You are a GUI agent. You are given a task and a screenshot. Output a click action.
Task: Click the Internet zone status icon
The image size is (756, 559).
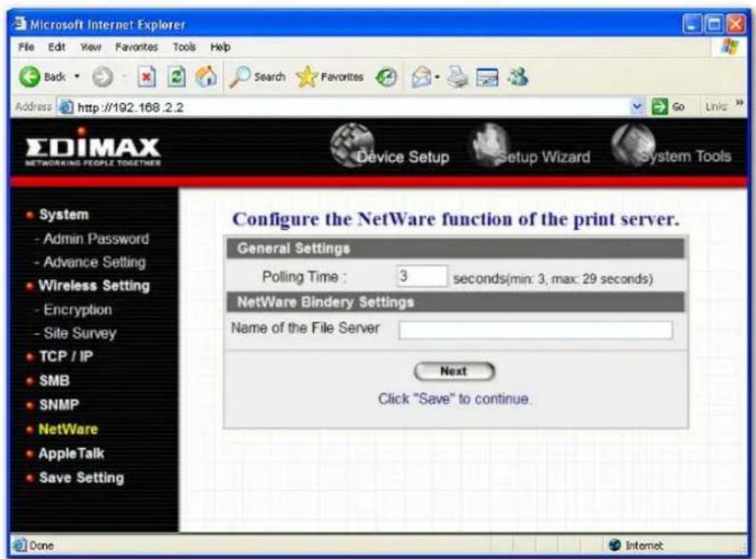coord(614,545)
